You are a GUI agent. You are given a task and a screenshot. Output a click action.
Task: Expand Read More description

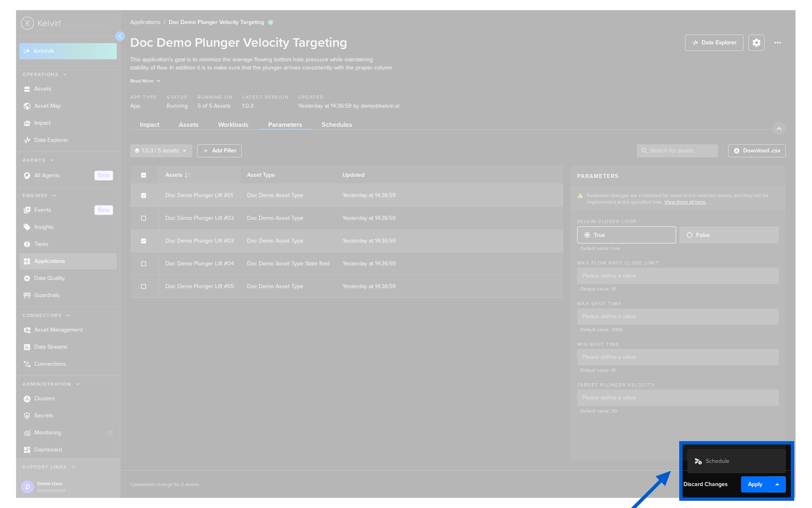tap(145, 81)
